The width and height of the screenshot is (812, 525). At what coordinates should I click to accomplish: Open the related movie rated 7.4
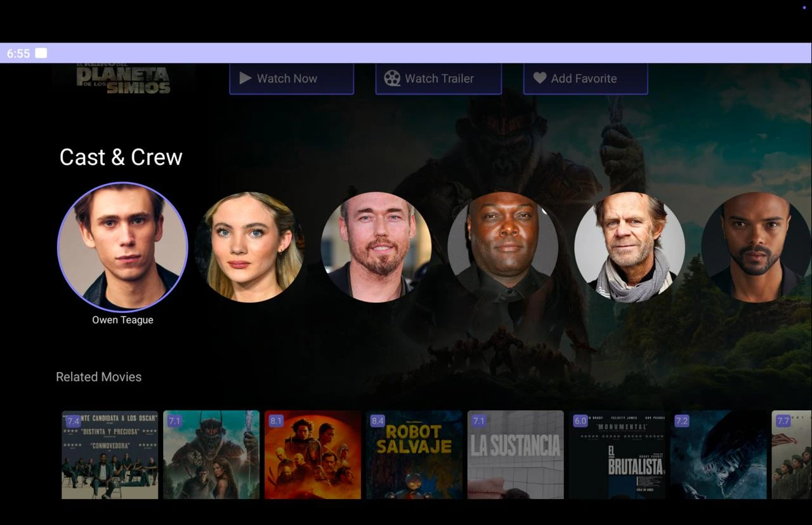(110, 455)
